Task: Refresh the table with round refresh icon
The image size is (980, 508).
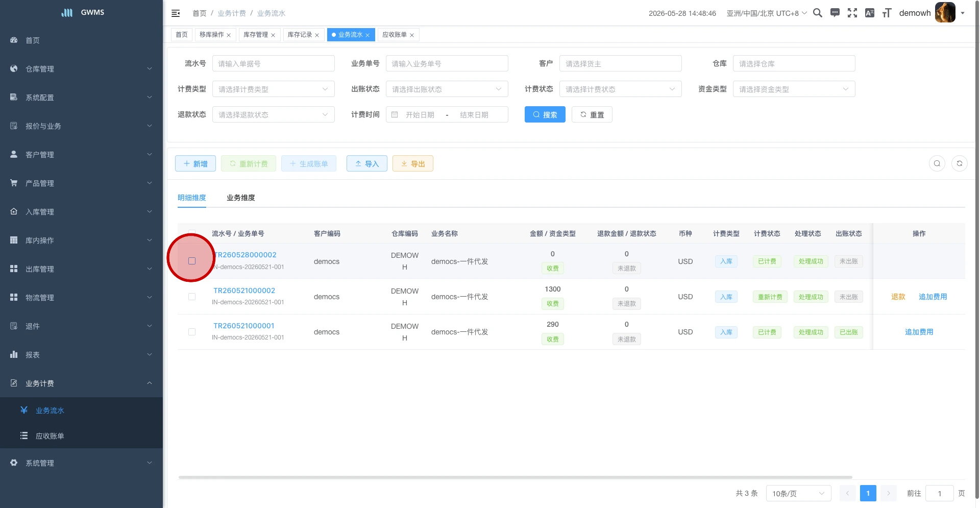Action: [960, 163]
